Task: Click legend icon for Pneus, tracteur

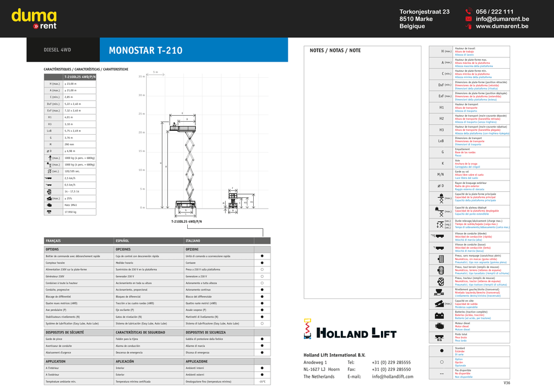Action: click(x=440, y=282)
